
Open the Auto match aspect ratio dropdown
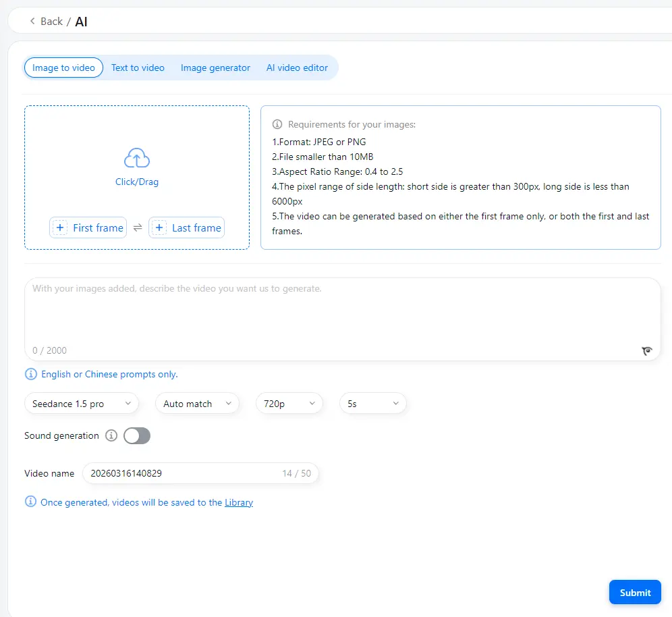click(x=197, y=403)
